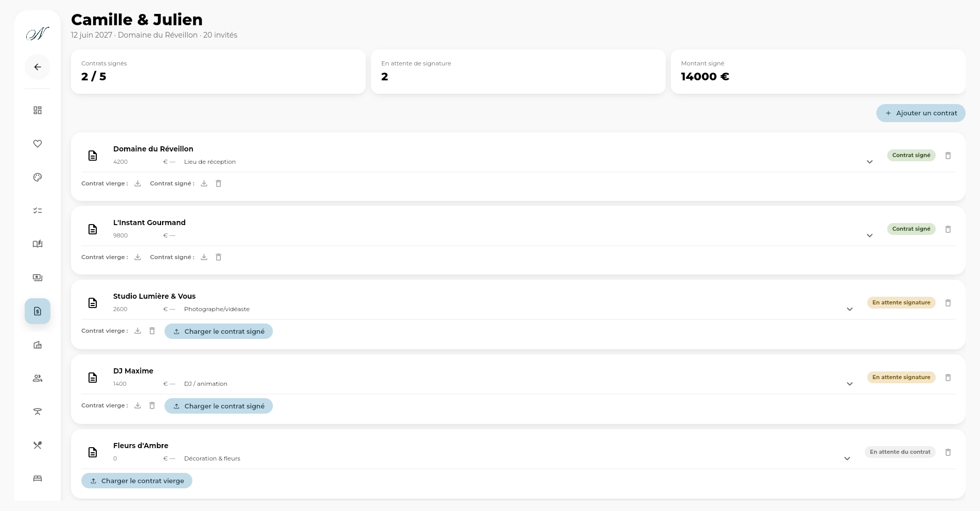Click Charger le contrat vierge for Fleurs d'Ambre

(x=137, y=481)
